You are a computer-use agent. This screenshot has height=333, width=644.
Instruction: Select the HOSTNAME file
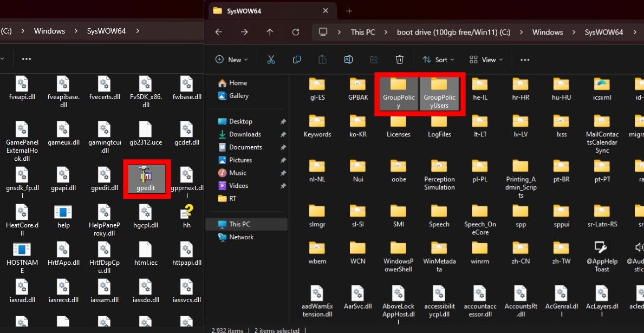(x=22, y=258)
